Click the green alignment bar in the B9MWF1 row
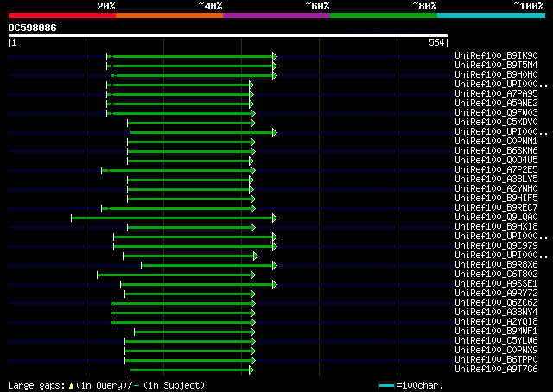The width and height of the screenshot is (553, 392). point(194,332)
